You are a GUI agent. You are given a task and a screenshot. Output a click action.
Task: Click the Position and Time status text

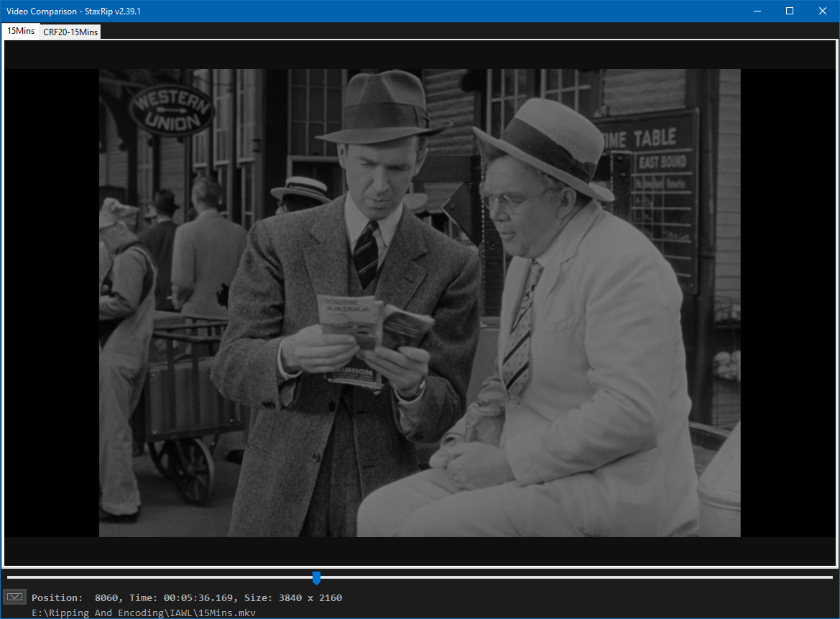187,597
